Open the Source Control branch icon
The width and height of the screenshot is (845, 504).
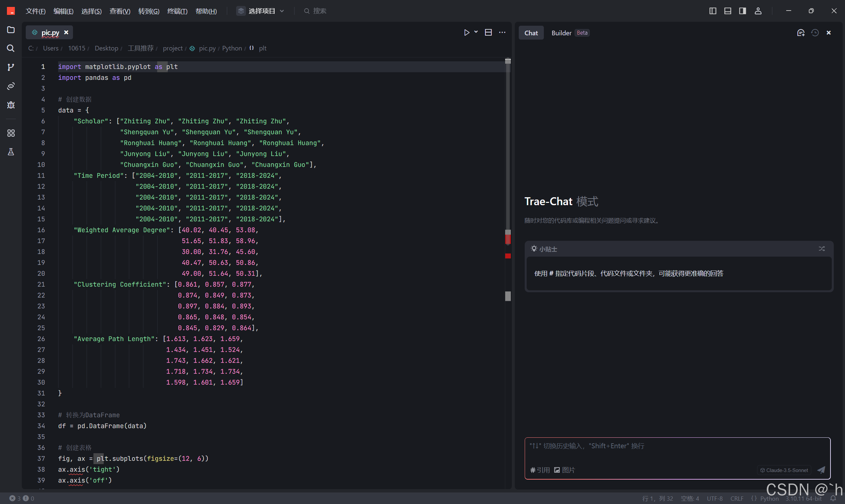(11, 67)
